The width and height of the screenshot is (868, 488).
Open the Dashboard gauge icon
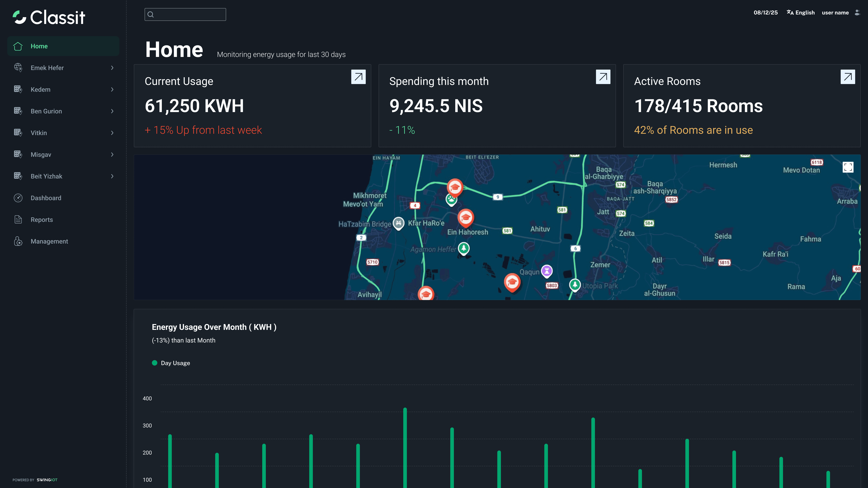coord(18,198)
